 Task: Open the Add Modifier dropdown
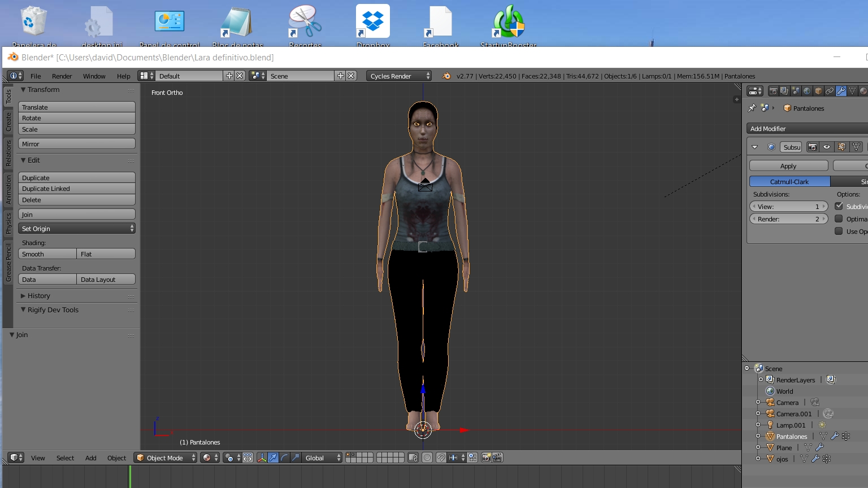(x=807, y=128)
